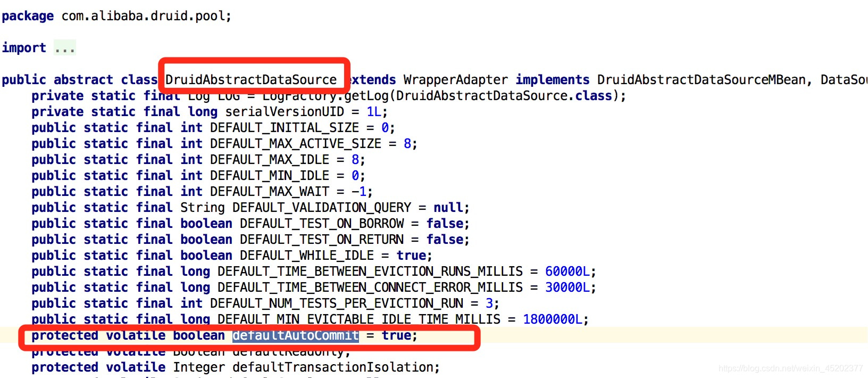The width and height of the screenshot is (868, 378).
Task: Click the serialVersionUID field name
Action: click(x=285, y=112)
